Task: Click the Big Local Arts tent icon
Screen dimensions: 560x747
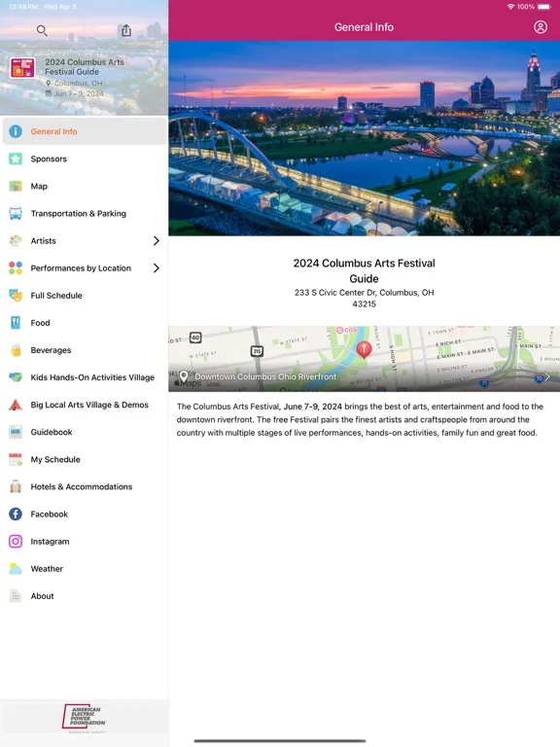Action: (x=16, y=405)
